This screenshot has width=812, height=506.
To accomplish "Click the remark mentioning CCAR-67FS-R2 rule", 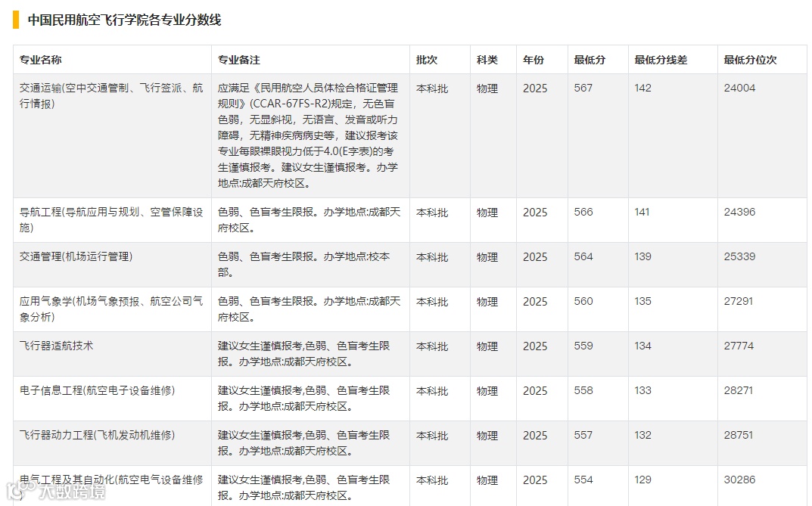I will pos(308,135).
